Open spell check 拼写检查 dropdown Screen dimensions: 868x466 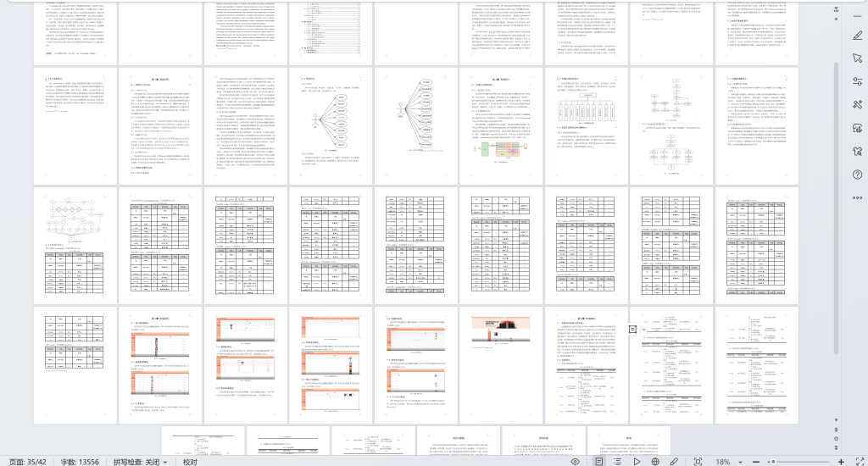click(141, 462)
